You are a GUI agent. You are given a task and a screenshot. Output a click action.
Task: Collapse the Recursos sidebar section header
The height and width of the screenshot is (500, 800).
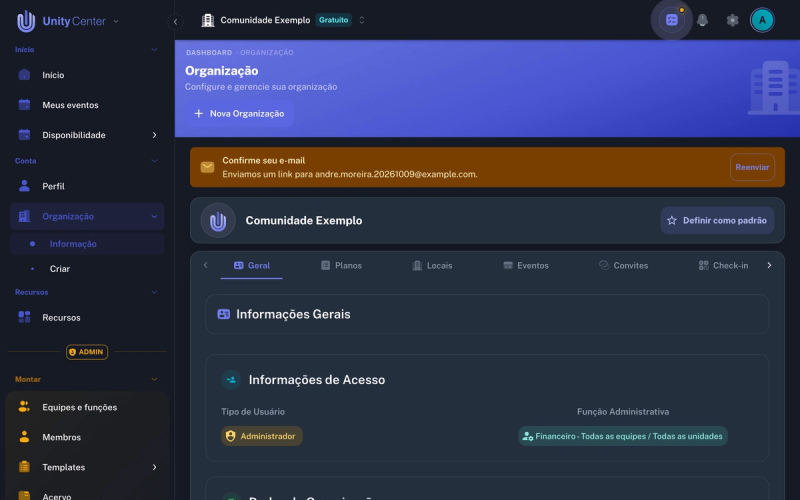[154, 292]
